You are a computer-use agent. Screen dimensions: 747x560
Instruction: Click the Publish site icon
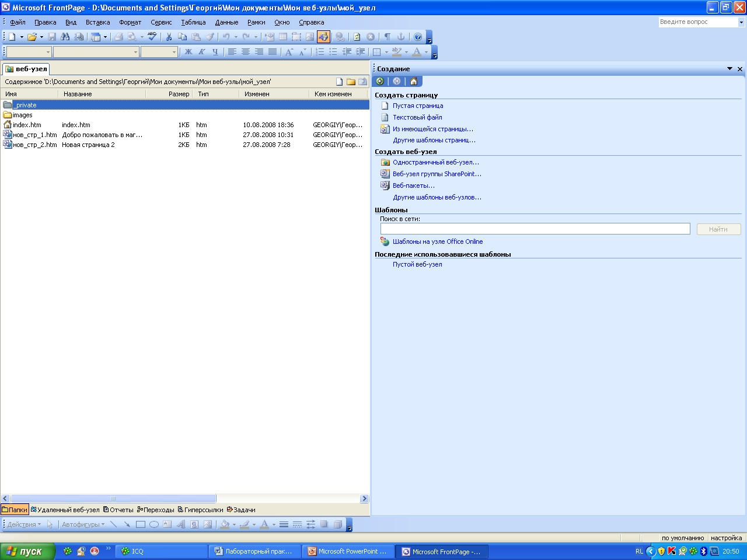coord(79,37)
